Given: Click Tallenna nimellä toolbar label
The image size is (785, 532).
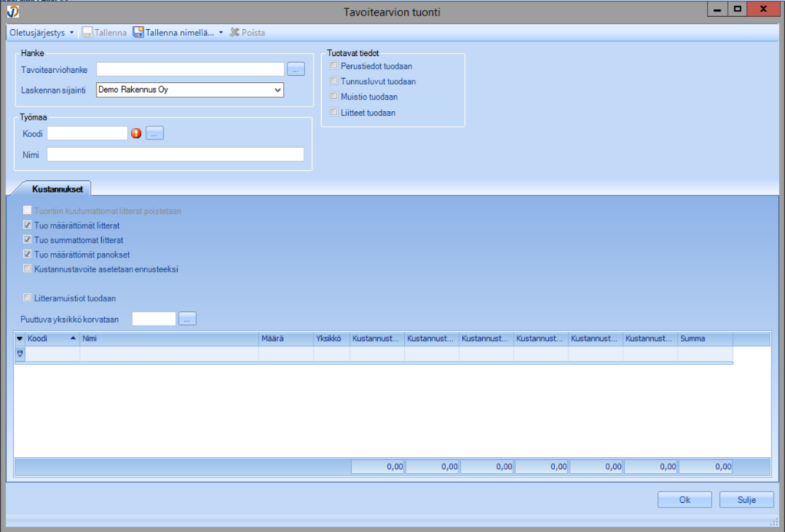Looking at the screenshot, I should [x=179, y=32].
